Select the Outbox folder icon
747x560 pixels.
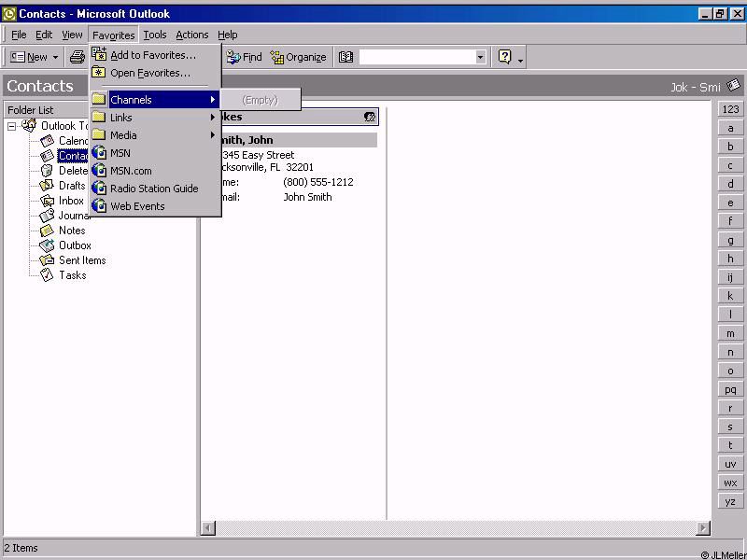(x=47, y=245)
